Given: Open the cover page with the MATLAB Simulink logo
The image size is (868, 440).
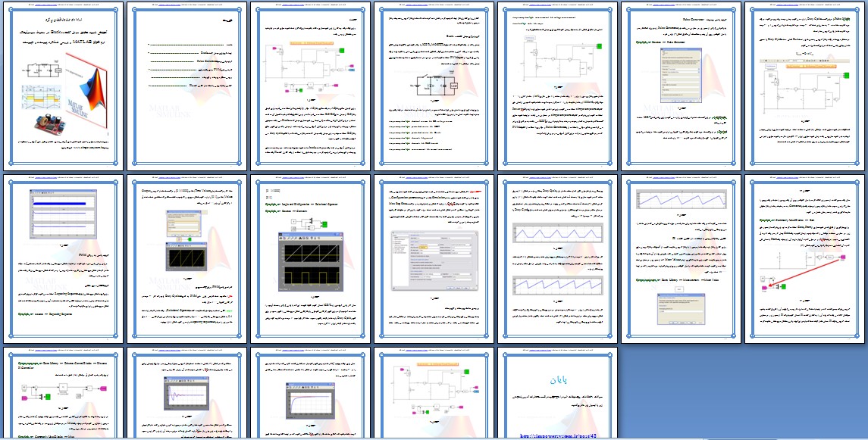Looking at the screenshot, I should (62, 86).
